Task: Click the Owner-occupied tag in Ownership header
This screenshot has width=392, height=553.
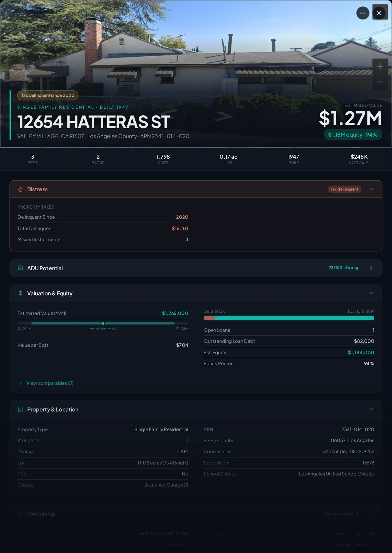Action: coord(341,514)
